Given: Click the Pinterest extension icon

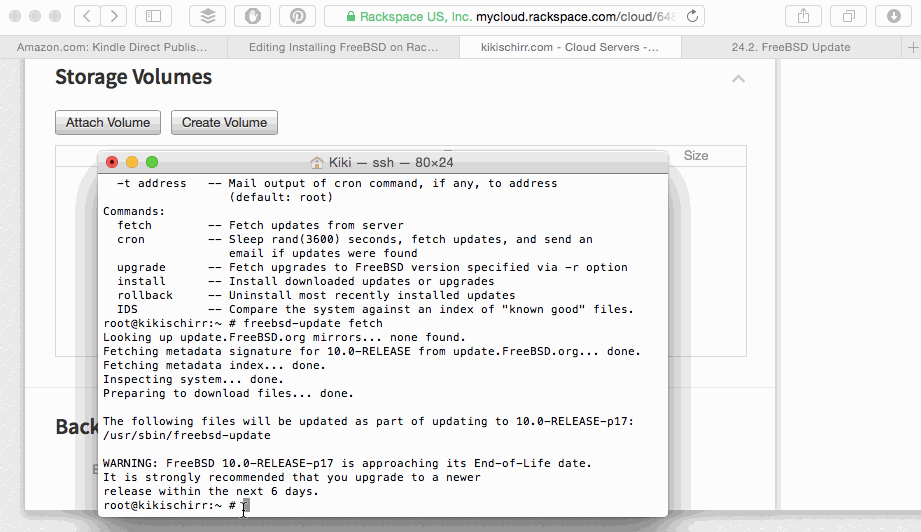Looking at the screenshot, I should point(298,16).
